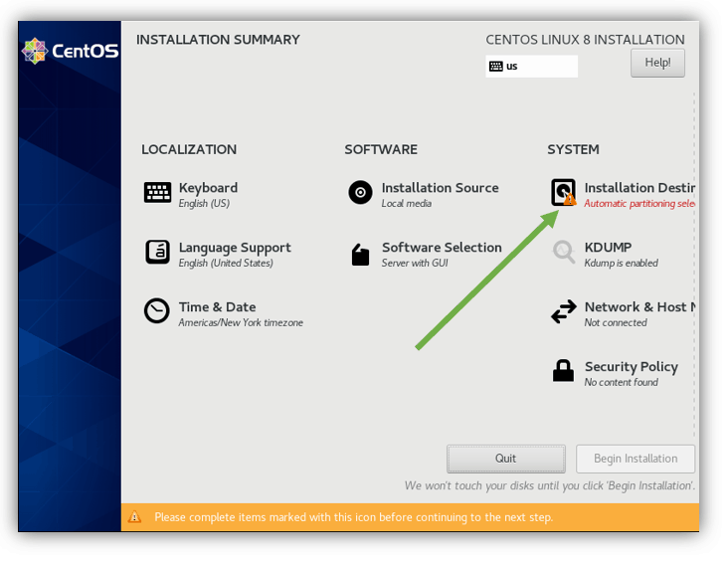
Task: Open the Security Policy lock icon
Action: click(563, 370)
